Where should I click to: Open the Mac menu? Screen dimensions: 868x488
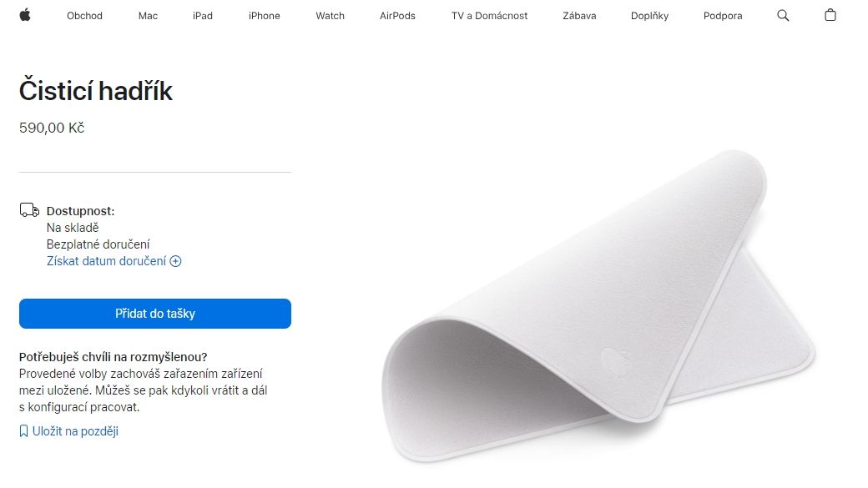[x=148, y=16]
